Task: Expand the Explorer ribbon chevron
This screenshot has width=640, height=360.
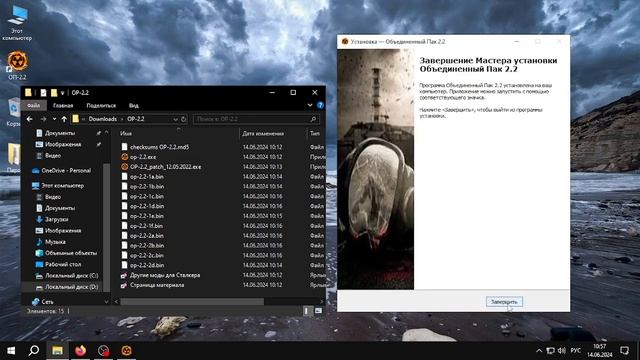Action: [310, 105]
